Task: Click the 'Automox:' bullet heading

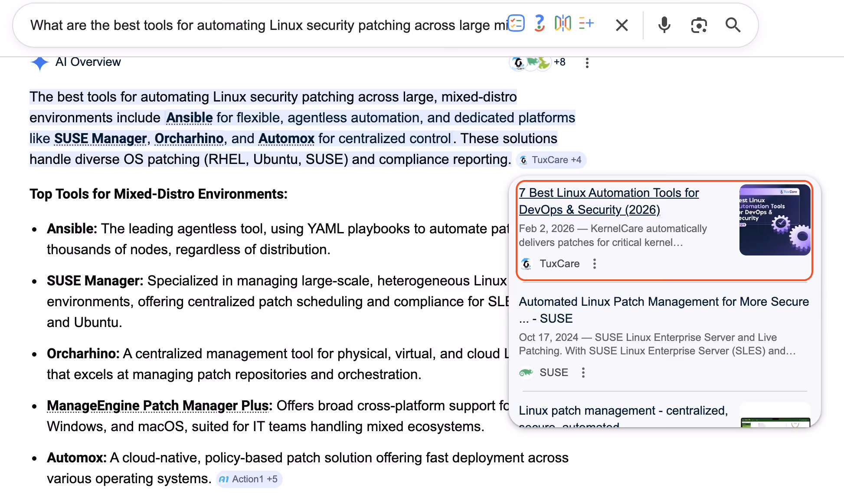Action: (x=76, y=458)
